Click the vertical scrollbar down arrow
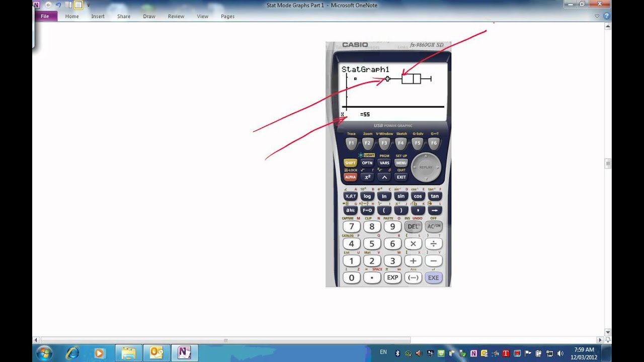 click(x=608, y=332)
